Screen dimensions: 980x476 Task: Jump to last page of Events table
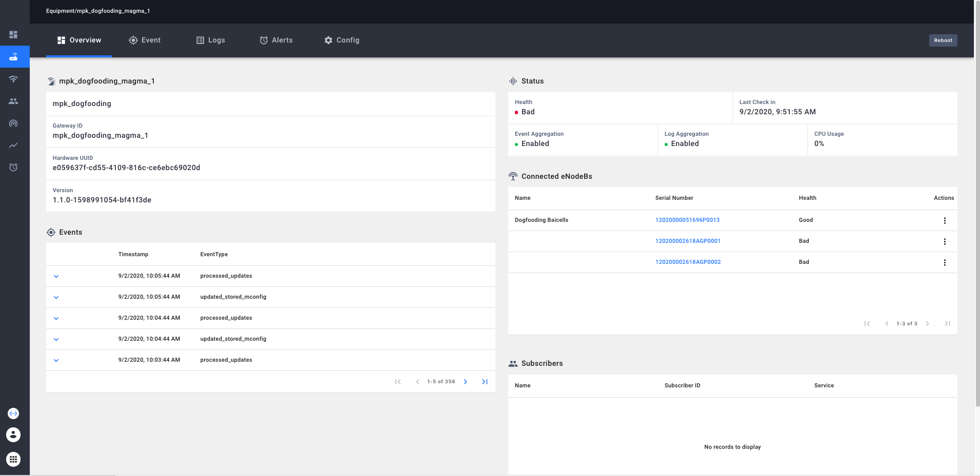485,382
